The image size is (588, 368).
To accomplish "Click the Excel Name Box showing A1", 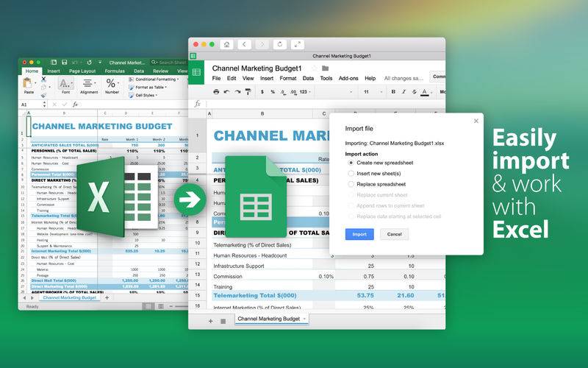I will point(33,105).
